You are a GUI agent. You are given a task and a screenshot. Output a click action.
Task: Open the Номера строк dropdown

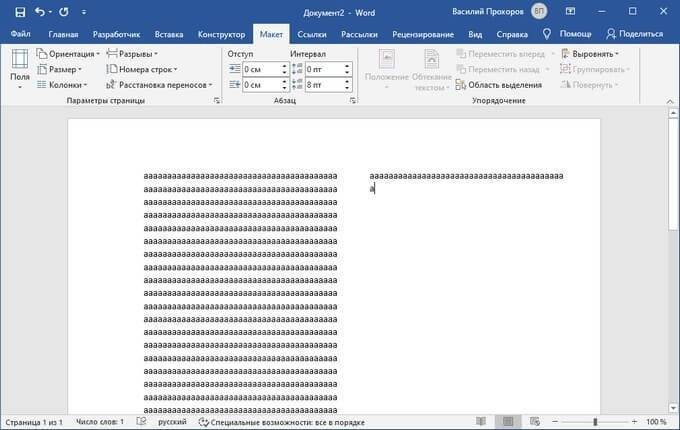pos(142,69)
